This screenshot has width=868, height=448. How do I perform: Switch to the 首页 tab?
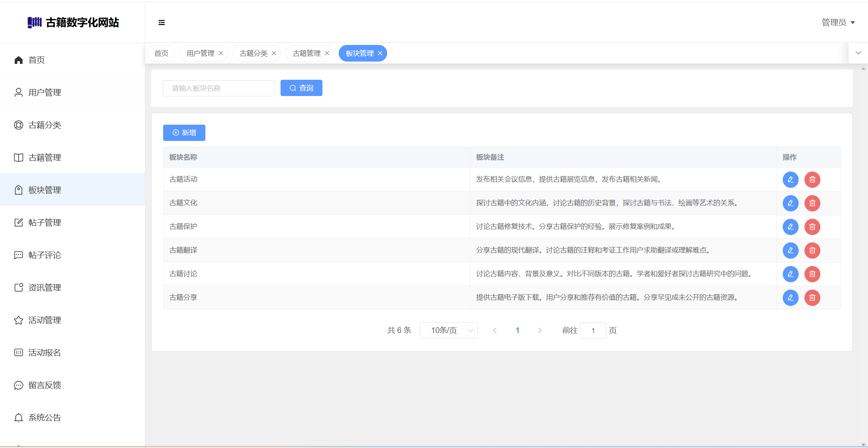(161, 53)
